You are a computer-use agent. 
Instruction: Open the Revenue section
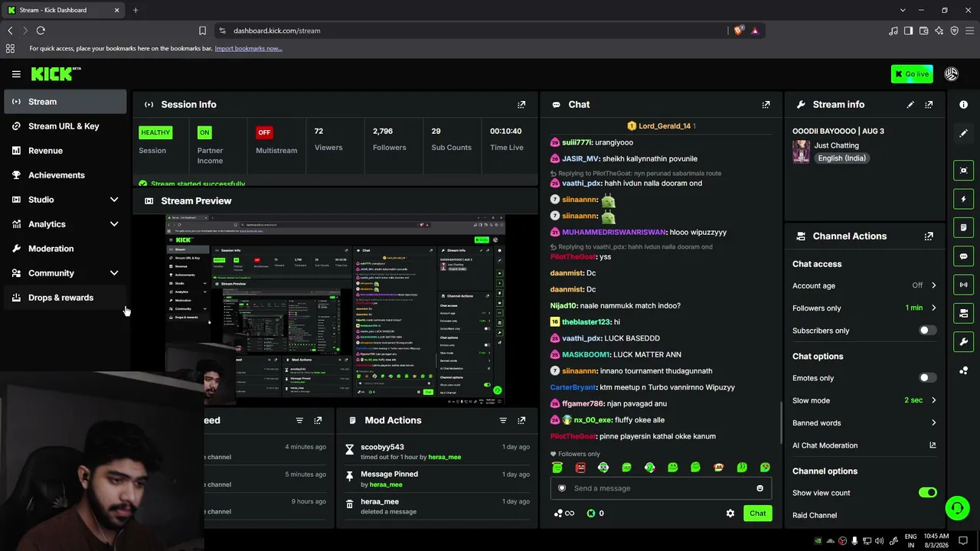(x=65, y=151)
